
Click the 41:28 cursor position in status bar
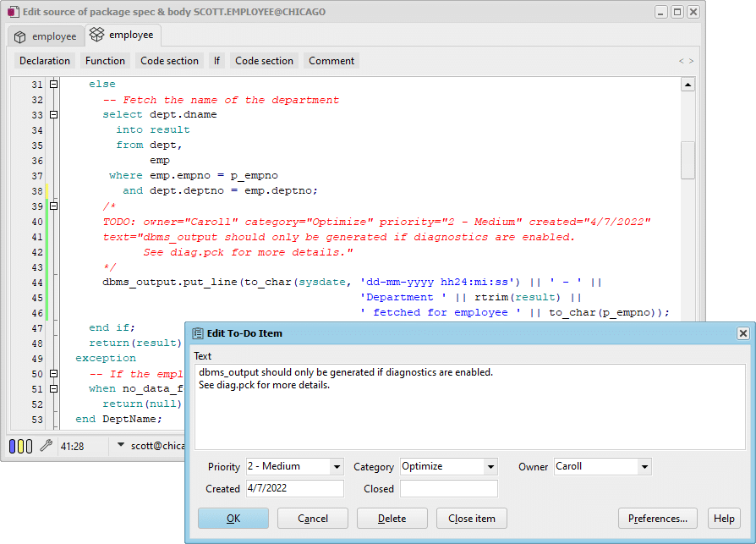[73, 447]
